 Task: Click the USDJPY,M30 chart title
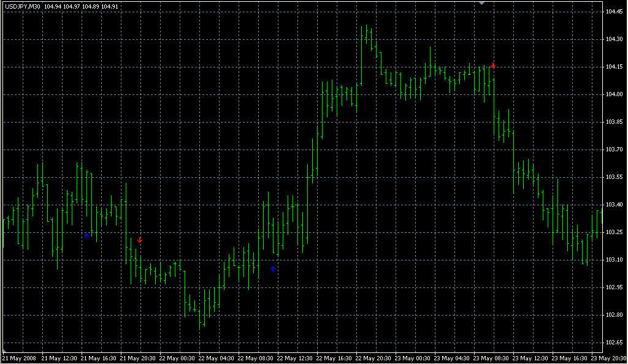click(x=23, y=7)
